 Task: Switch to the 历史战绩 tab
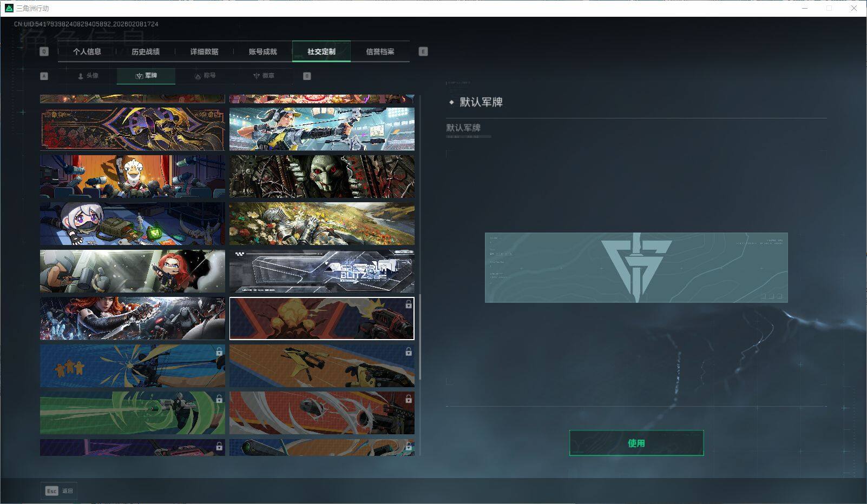[x=146, y=52]
